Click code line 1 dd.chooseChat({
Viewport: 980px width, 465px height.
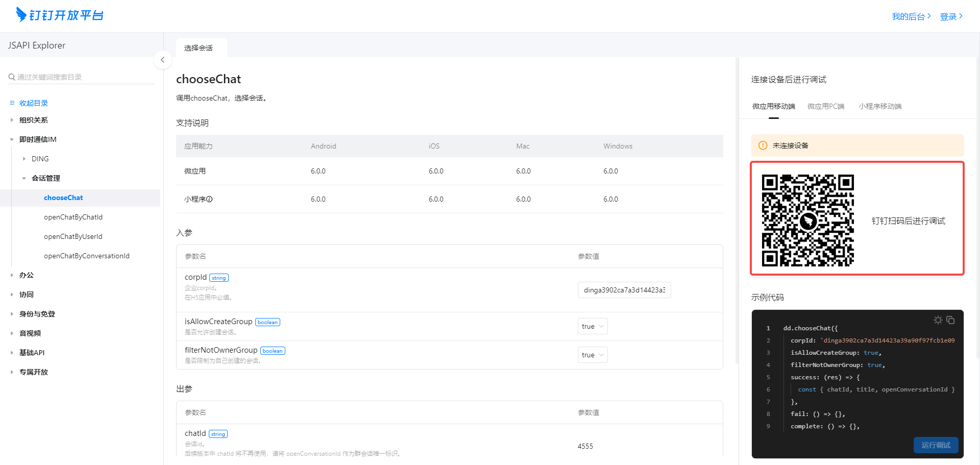point(811,328)
